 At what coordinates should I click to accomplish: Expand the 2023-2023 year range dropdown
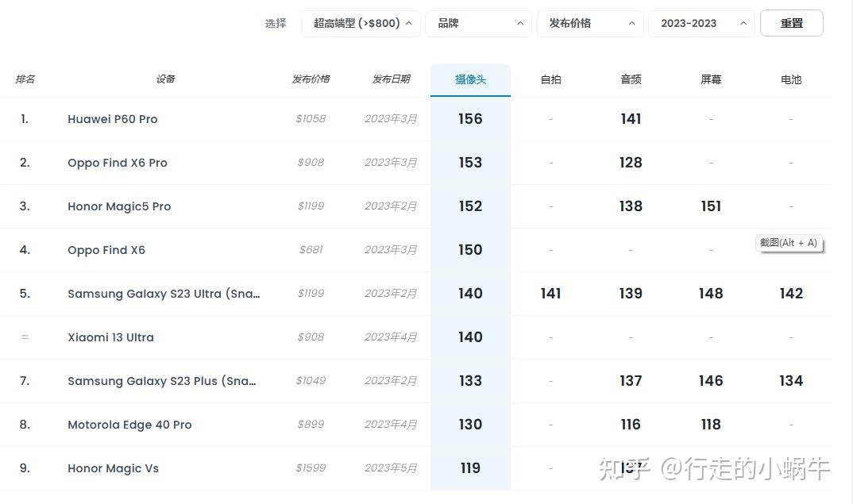701,24
